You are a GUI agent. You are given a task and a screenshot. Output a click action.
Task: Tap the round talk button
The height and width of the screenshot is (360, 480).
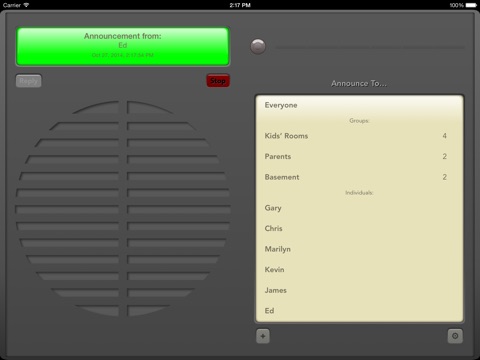[x=258, y=47]
